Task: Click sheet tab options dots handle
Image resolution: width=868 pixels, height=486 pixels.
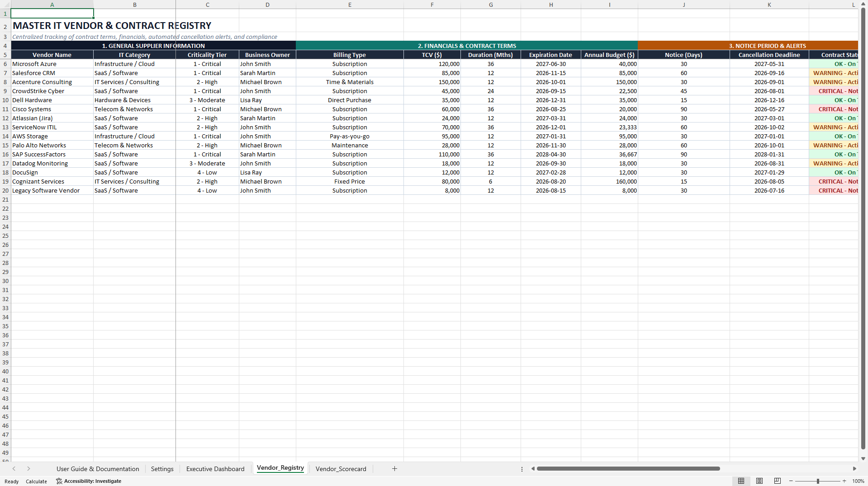Action: [522, 469]
